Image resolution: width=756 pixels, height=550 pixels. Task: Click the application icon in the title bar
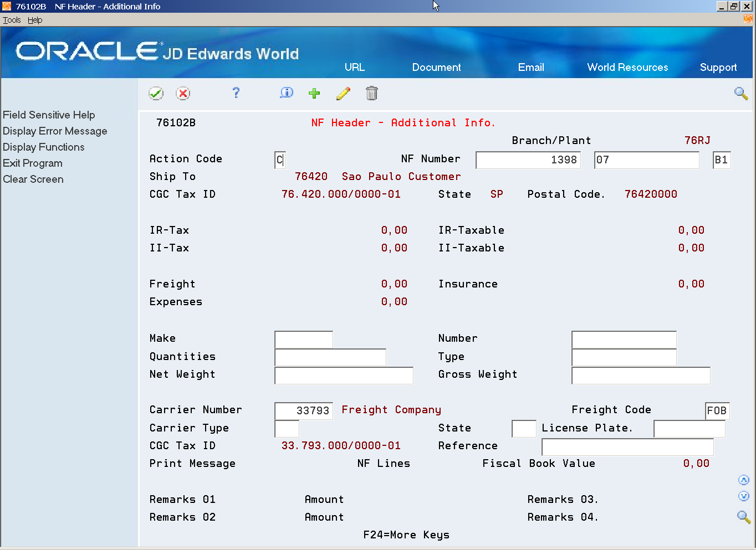[7, 6]
